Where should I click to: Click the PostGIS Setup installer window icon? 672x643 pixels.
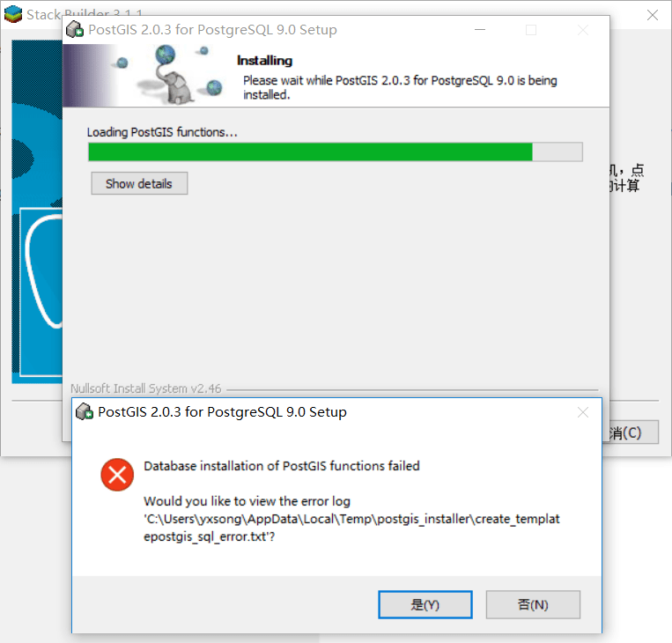click(75, 29)
